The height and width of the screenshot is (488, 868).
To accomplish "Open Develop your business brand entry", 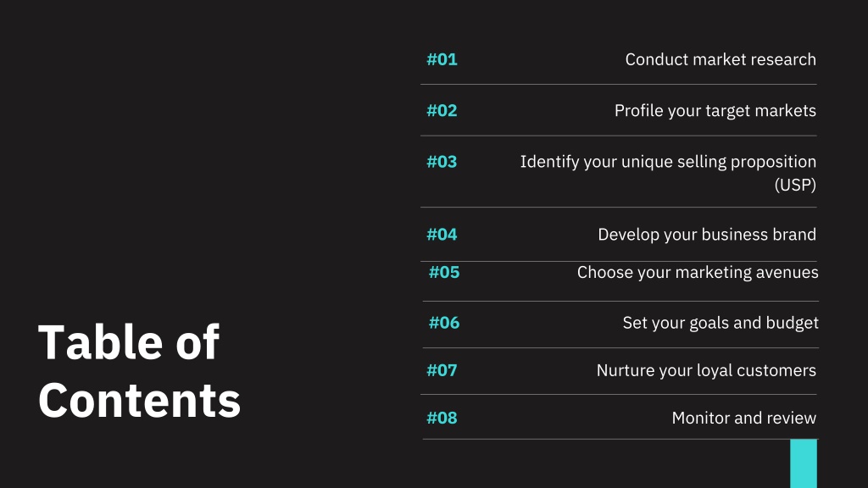I will click(706, 235).
